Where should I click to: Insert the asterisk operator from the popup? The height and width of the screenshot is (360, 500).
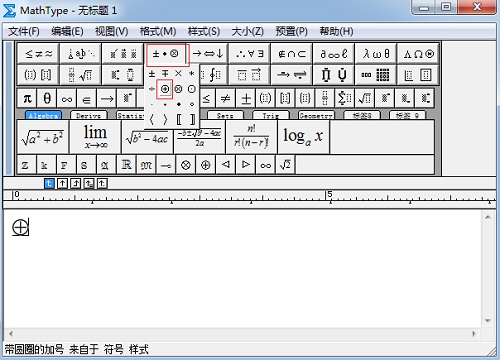coord(192,74)
